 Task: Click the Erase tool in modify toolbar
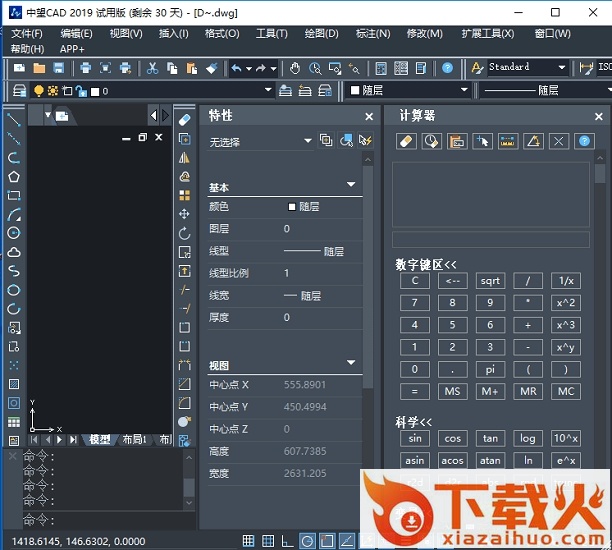[184, 120]
